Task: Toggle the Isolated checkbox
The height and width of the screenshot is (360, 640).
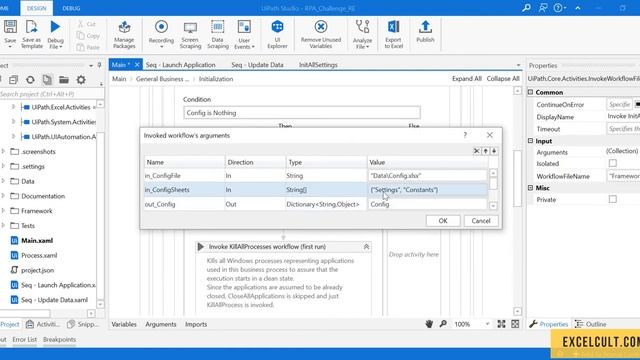Action: pos(613,163)
